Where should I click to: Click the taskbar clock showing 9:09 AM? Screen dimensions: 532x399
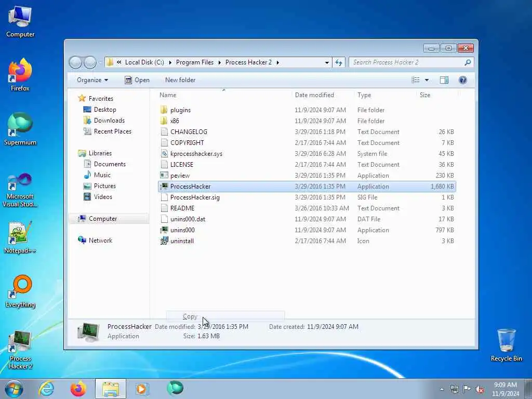tap(505, 389)
